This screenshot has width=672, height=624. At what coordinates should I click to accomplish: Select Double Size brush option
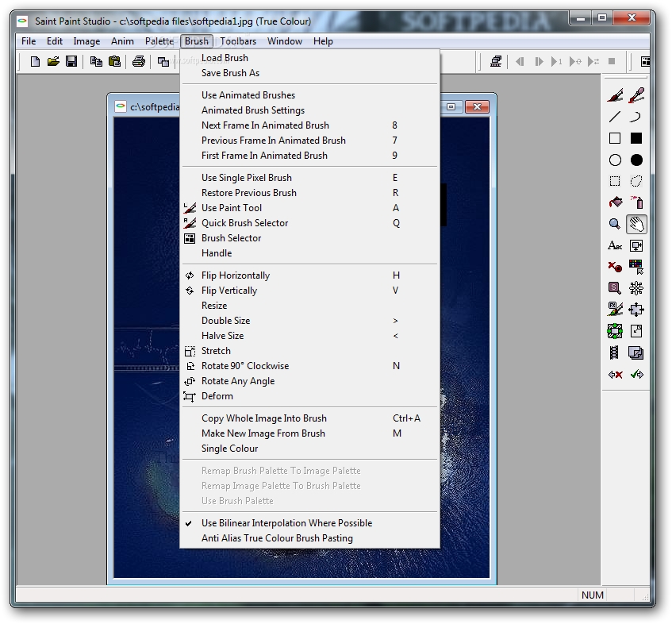point(309,321)
